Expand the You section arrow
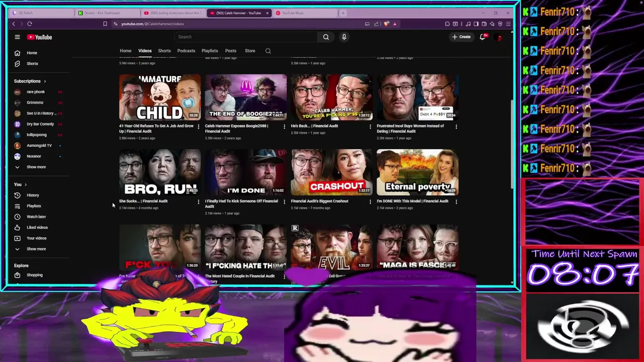This screenshot has width=644, height=362. (26, 185)
